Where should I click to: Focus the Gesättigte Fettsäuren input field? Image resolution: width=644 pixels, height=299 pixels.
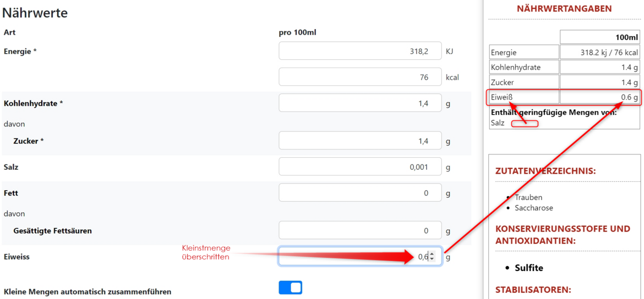click(360, 230)
